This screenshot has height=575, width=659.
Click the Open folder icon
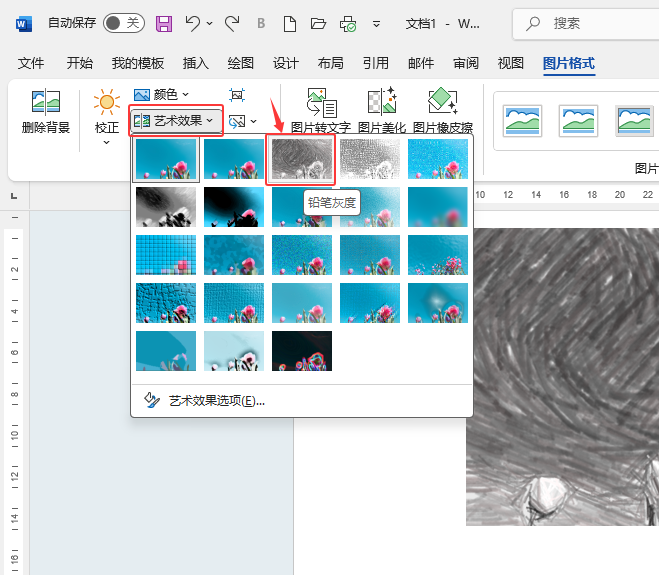click(318, 24)
